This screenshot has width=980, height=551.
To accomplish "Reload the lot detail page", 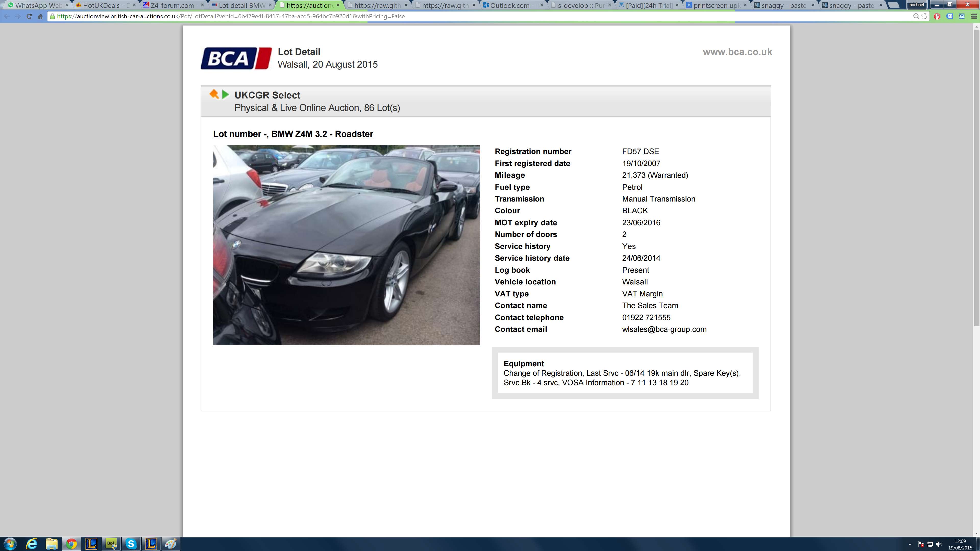I will pos(29,16).
